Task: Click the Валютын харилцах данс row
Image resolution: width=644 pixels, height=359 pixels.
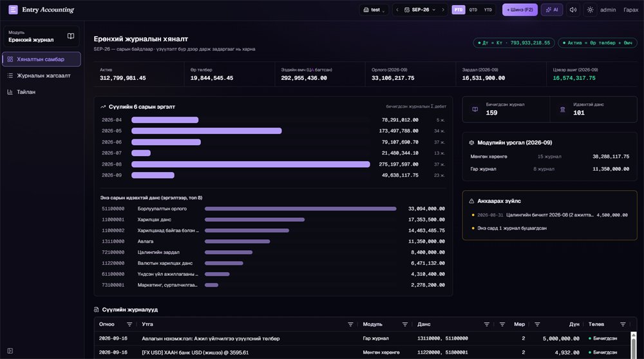Action: point(273,263)
